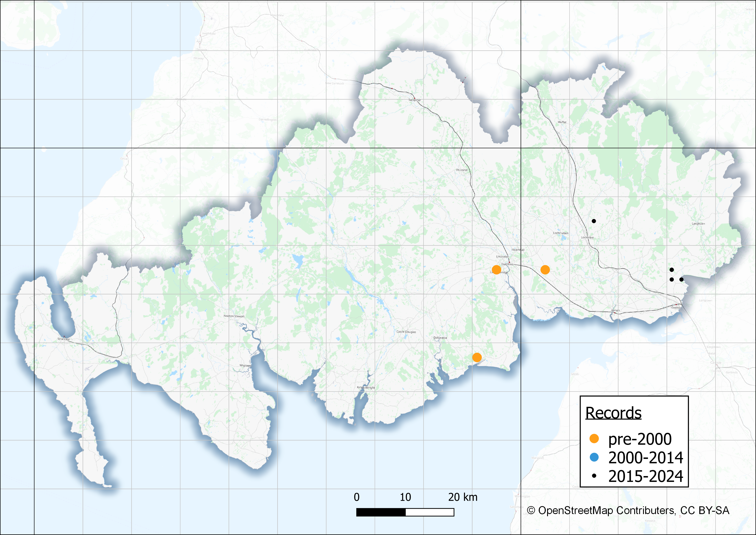Click the orange record dot beside Dumfries
Screen dimensions: 756x535
tap(496, 270)
